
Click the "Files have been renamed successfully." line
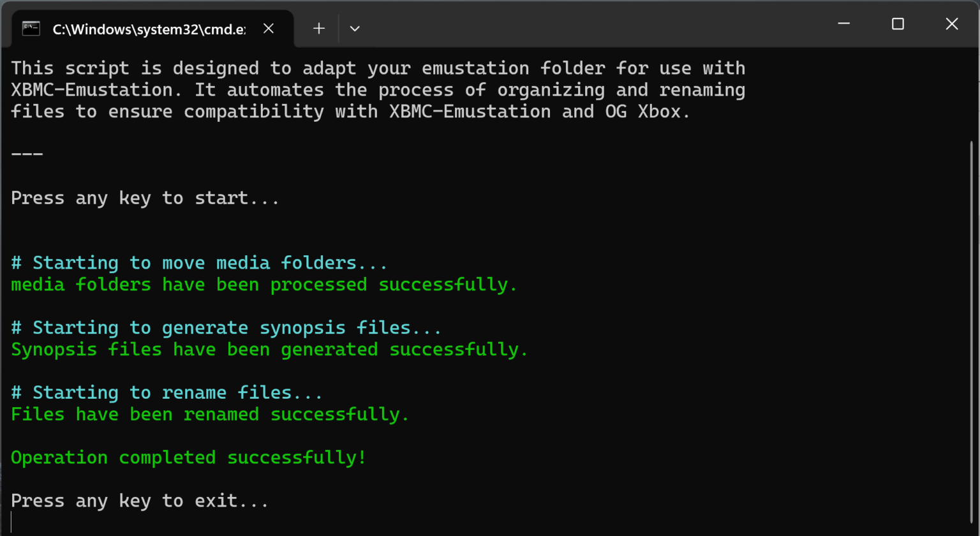[x=210, y=415]
